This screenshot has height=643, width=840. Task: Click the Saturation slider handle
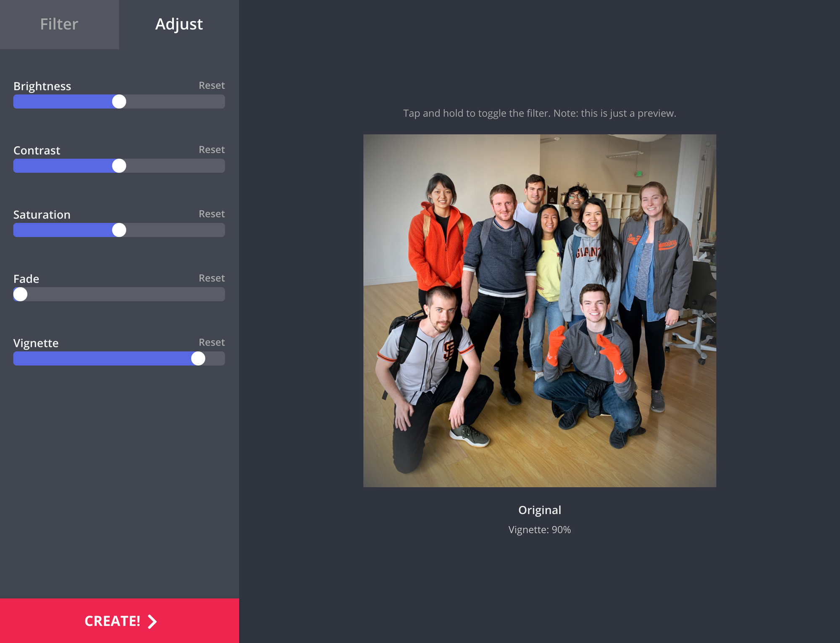(119, 230)
